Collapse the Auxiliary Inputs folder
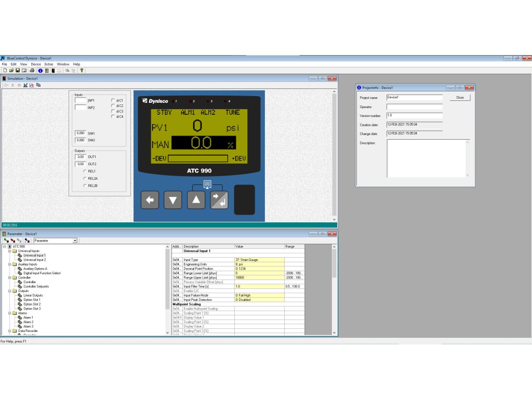The image size is (532, 399). click(9, 264)
